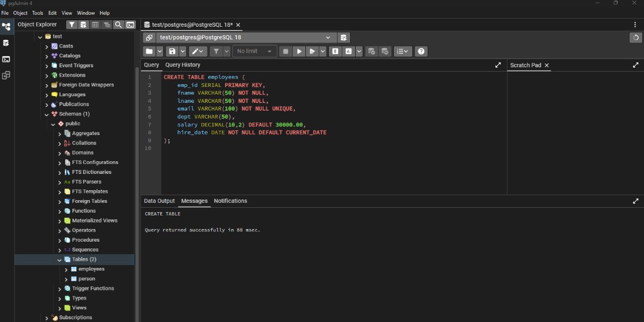Screen dimensions: 644x322
Task: Open the Open File dropdown arrow
Action: click(159, 51)
